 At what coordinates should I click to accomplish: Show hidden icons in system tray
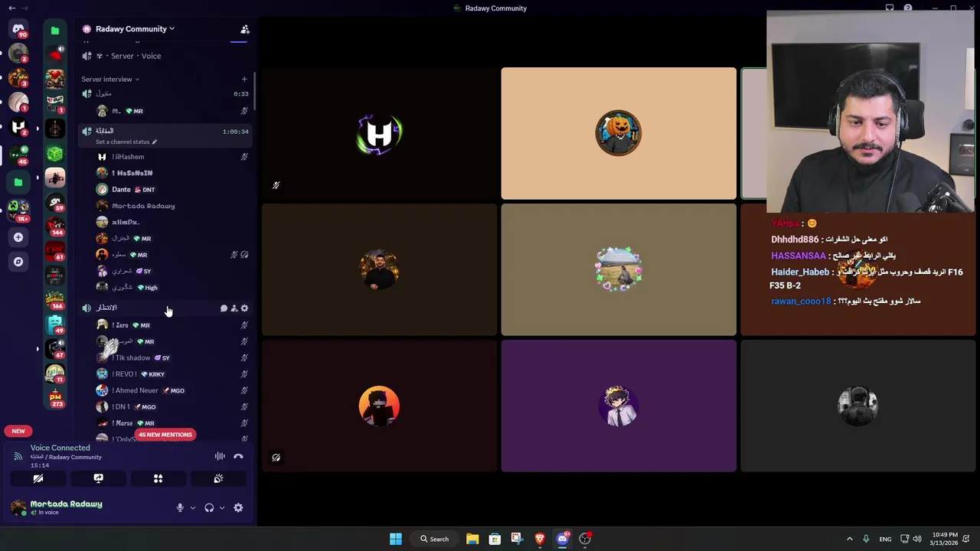[x=849, y=539]
